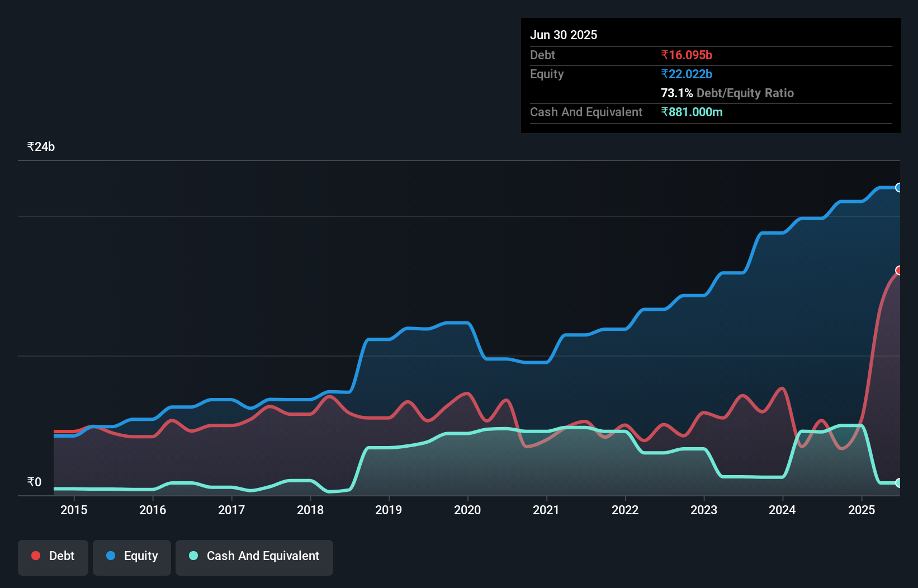
Task: Toggle the Equity series visibility
Action: [131, 556]
